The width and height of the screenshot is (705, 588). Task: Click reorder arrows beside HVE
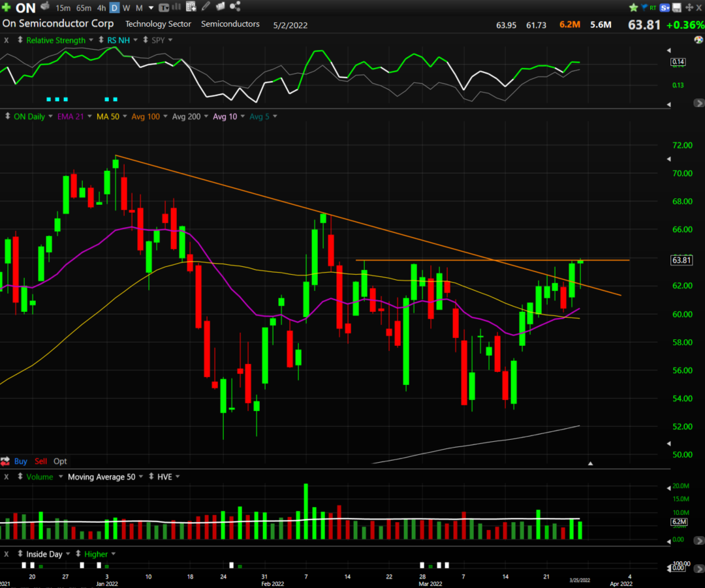tap(151, 476)
